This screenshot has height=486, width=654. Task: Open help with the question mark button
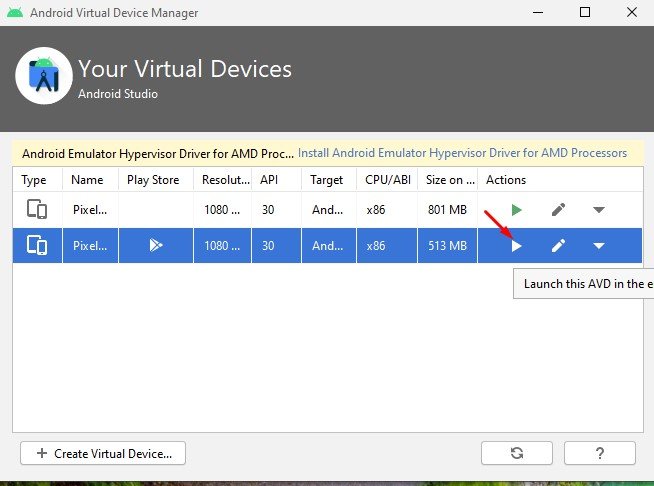[600, 453]
